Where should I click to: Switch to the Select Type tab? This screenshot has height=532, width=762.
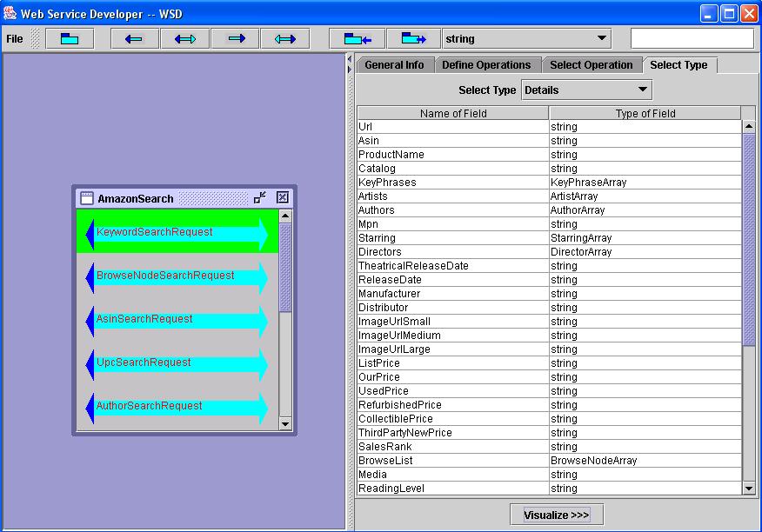678,65
